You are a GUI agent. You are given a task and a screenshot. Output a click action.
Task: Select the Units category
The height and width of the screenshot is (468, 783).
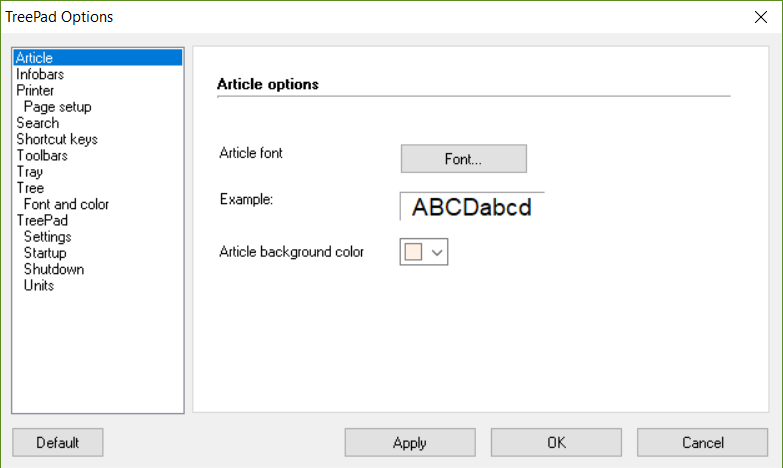[x=39, y=285]
